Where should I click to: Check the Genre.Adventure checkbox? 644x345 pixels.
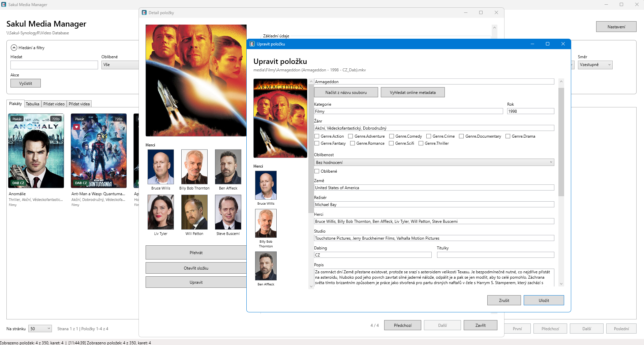coord(350,136)
